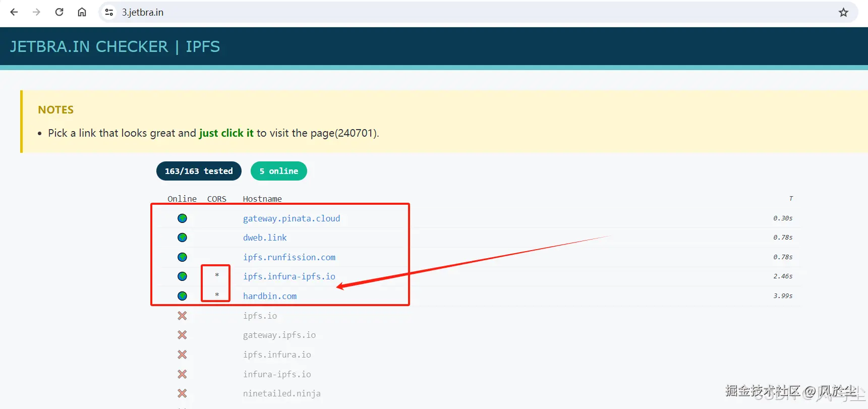Click the 2.46s response time value
The height and width of the screenshot is (409, 868).
783,276
